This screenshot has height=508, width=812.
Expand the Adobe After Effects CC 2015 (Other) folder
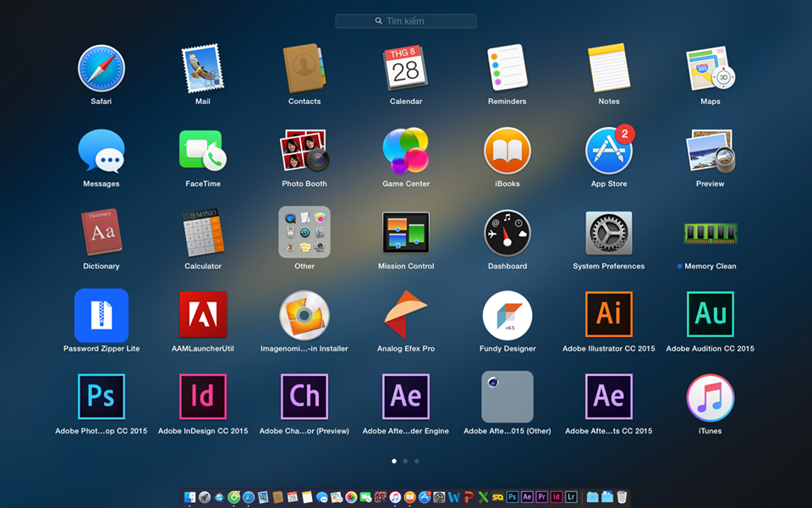(x=507, y=396)
